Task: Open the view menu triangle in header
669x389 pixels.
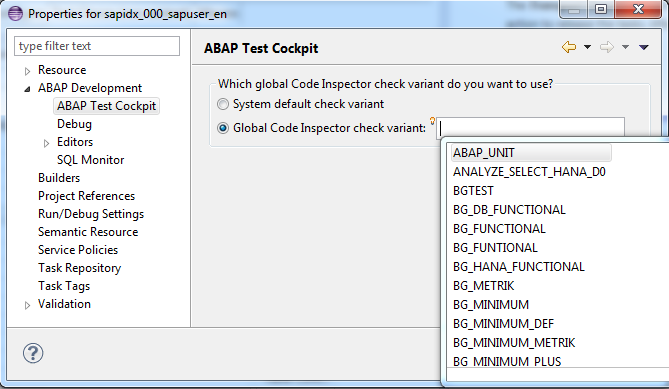Action: 644,47
